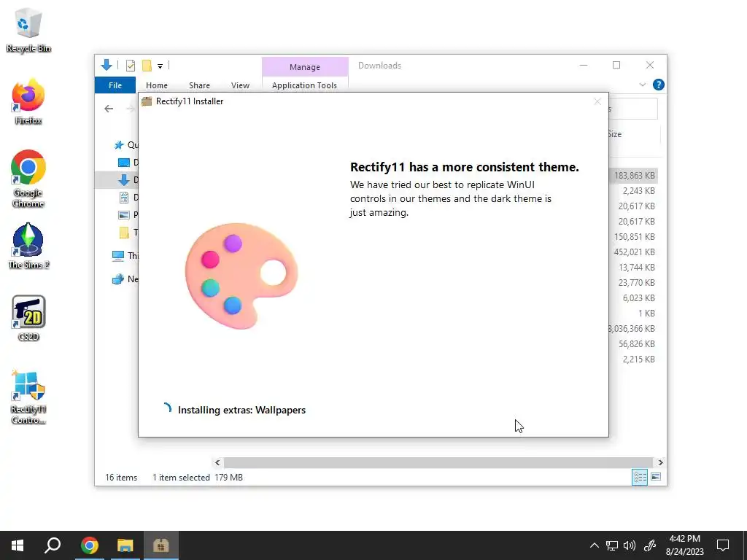Select the row sized 56,826 KB
The height and width of the screenshot is (560, 747).
[634, 344]
